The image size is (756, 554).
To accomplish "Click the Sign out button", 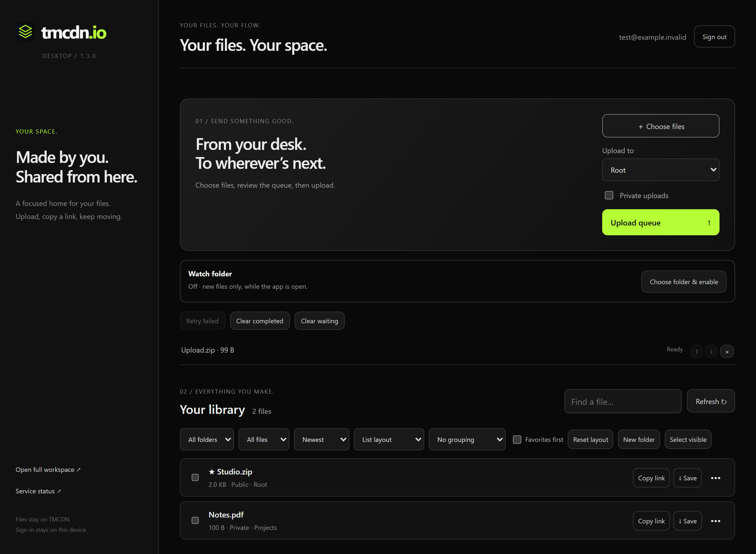I will pos(714,36).
